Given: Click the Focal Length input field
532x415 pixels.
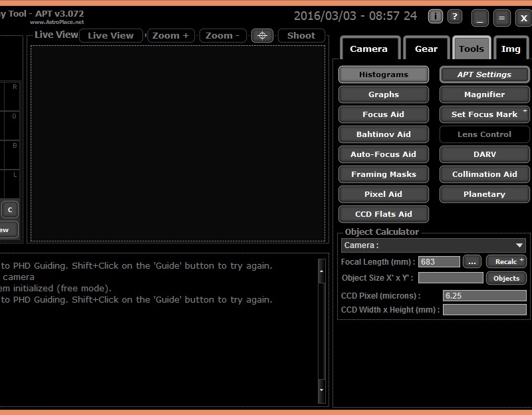Looking at the screenshot, I should coord(439,261).
